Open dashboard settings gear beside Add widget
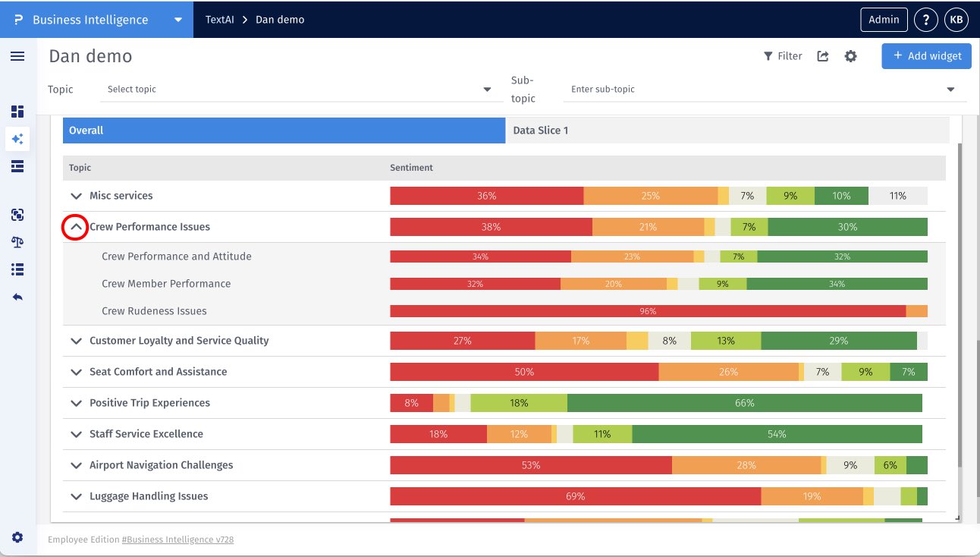 (851, 56)
